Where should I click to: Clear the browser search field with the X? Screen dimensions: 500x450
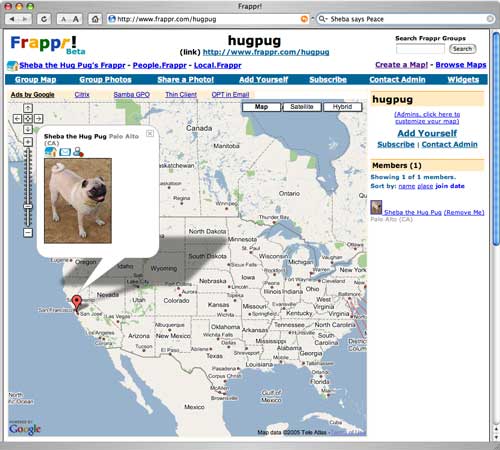tap(490, 19)
